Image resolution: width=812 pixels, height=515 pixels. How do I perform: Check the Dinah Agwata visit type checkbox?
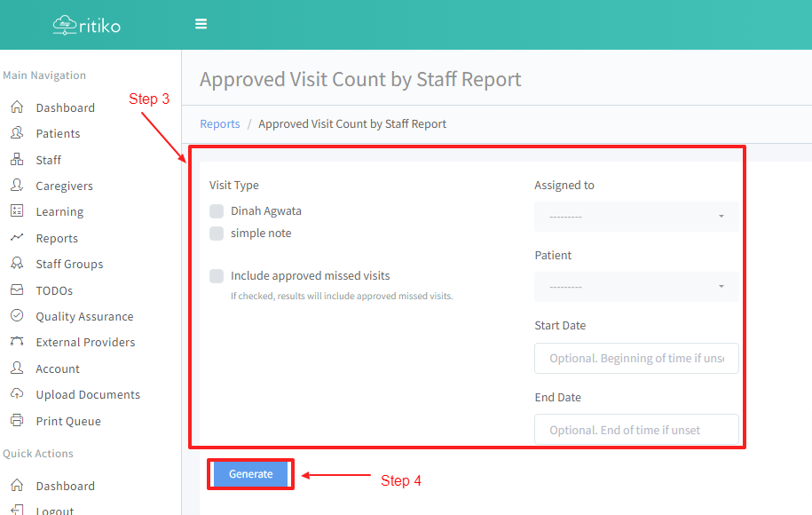217,211
